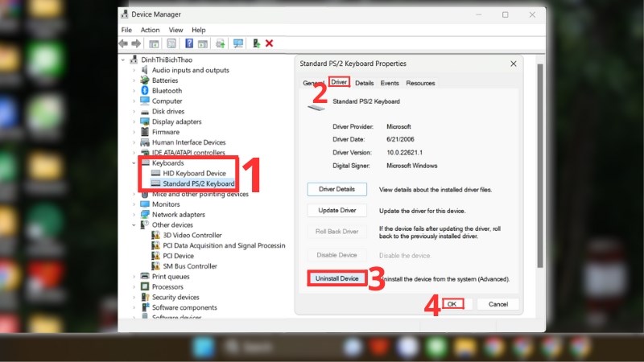Screen dimensions: 644x362
Task: Click the green enable device toolbar icon
Action: (256, 43)
